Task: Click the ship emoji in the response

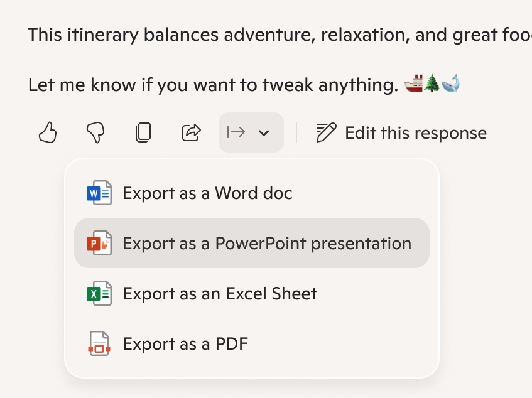Action: coord(413,83)
